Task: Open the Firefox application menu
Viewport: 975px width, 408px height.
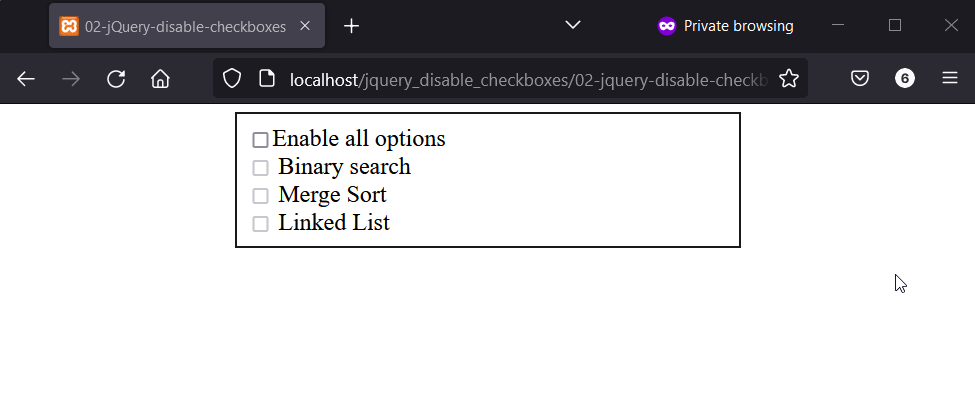Action: pyautogui.click(x=950, y=79)
